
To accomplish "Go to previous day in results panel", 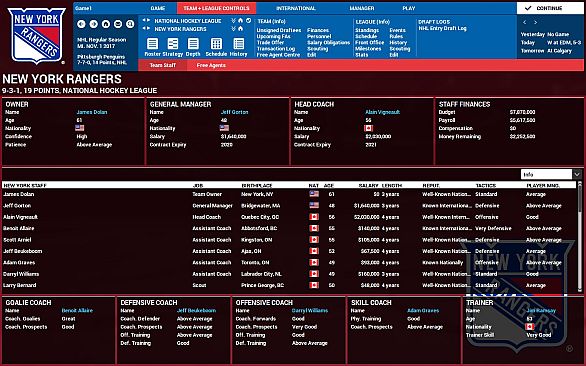I will point(525,22).
